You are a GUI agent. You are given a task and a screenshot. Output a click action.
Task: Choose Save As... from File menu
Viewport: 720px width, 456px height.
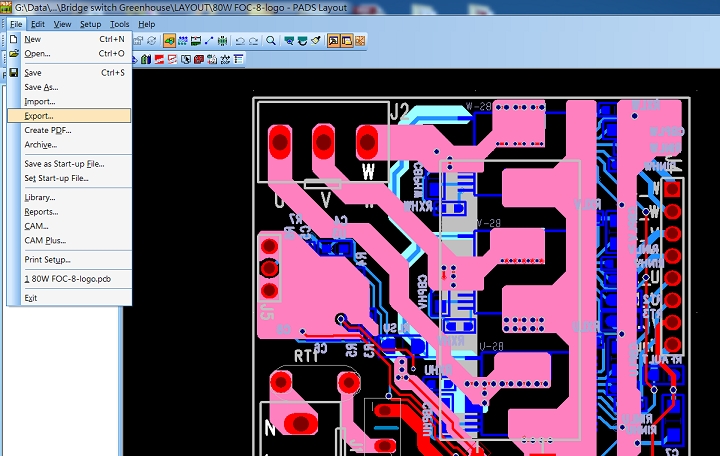41,87
